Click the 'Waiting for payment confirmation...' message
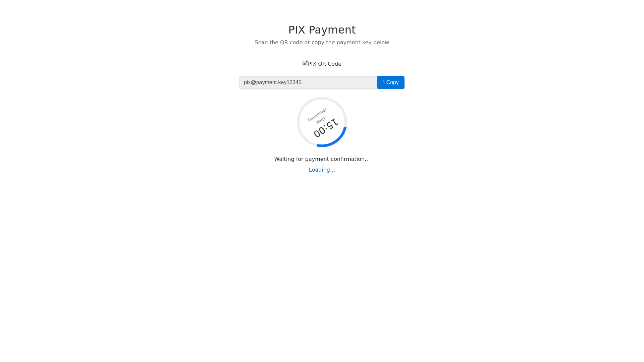The width and height of the screenshot is (644, 362). pyautogui.click(x=322, y=159)
